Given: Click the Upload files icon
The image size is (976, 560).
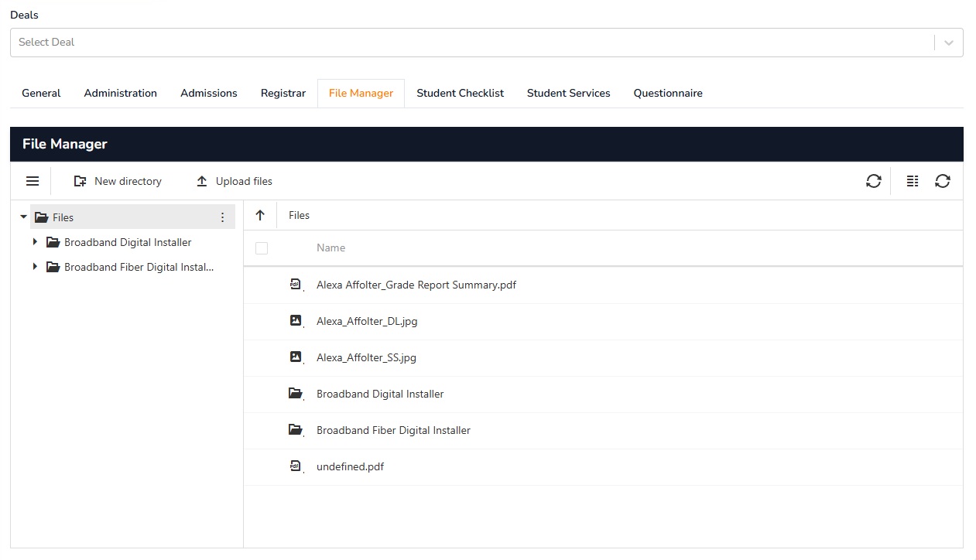Looking at the screenshot, I should pos(200,180).
